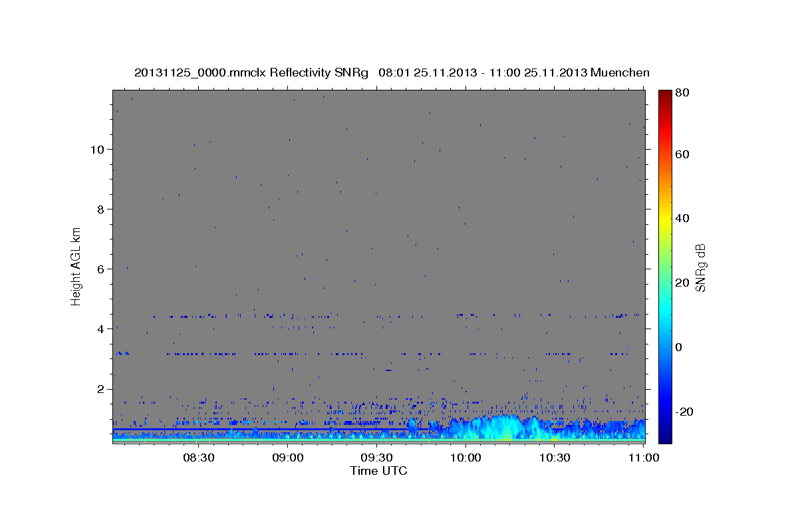Click the colorbar value label 60

point(684,154)
